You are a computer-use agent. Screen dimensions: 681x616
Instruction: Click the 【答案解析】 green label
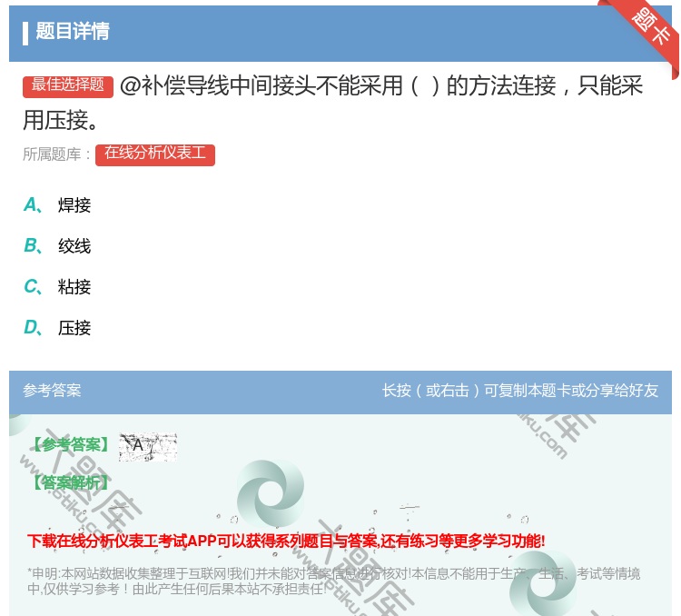71,482
